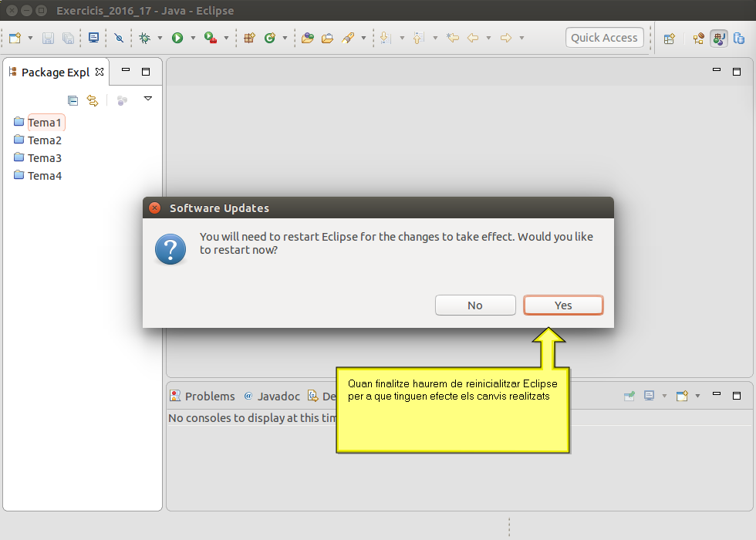Toggle Focus on Active Task icon
The height and width of the screenshot is (540, 756).
tap(122, 100)
